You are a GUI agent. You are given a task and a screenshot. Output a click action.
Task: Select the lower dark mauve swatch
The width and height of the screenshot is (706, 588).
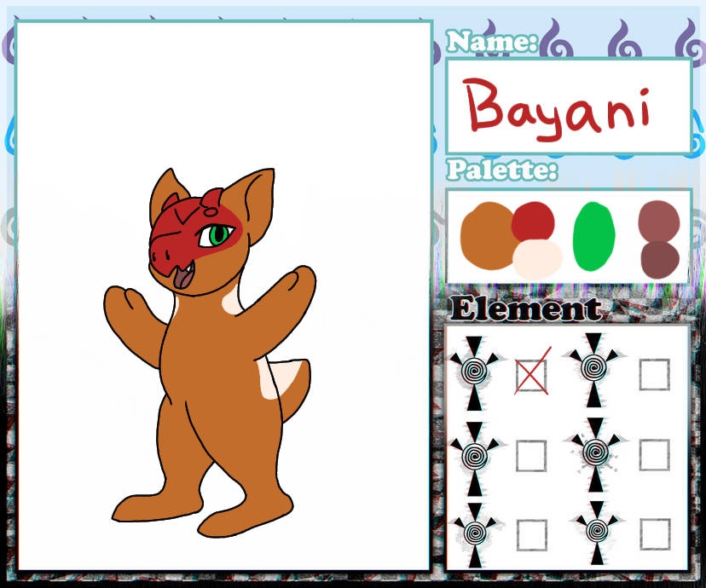tap(659, 258)
